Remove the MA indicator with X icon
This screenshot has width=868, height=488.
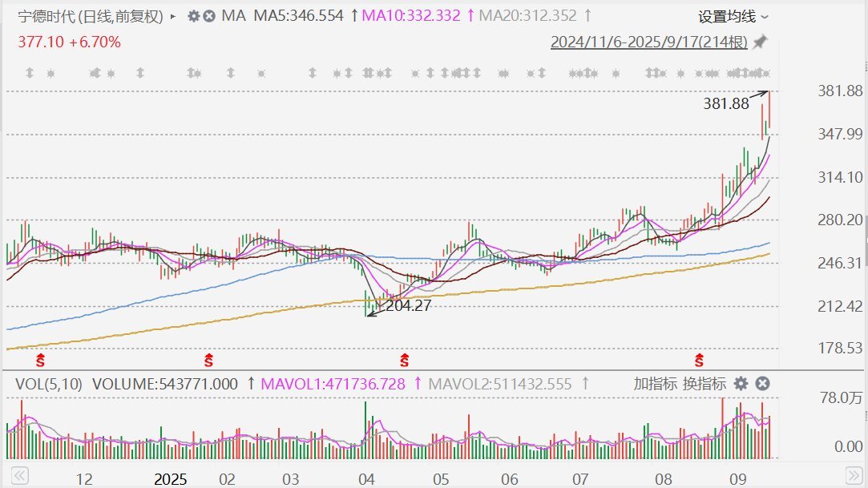pos(209,16)
